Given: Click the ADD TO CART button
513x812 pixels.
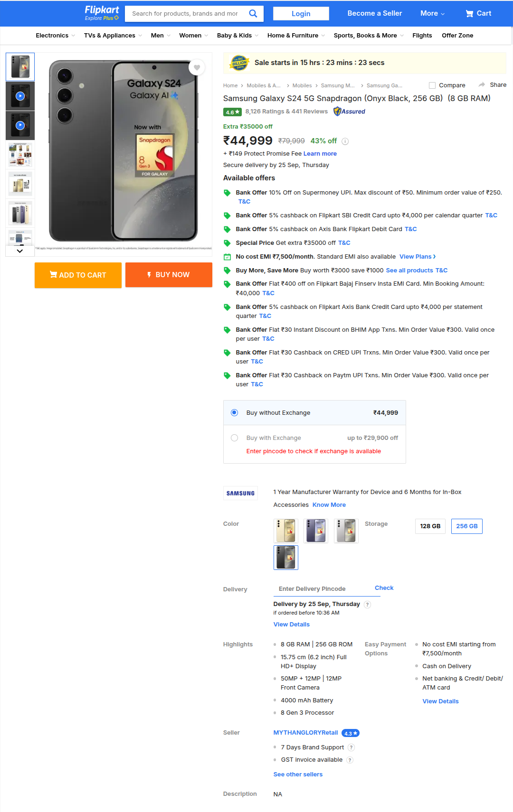Looking at the screenshot, I should (x=78, y=275).
